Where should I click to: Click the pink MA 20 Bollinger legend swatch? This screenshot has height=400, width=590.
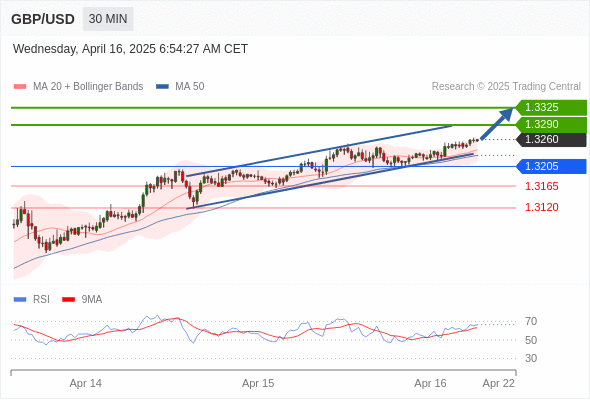point(20,87)
